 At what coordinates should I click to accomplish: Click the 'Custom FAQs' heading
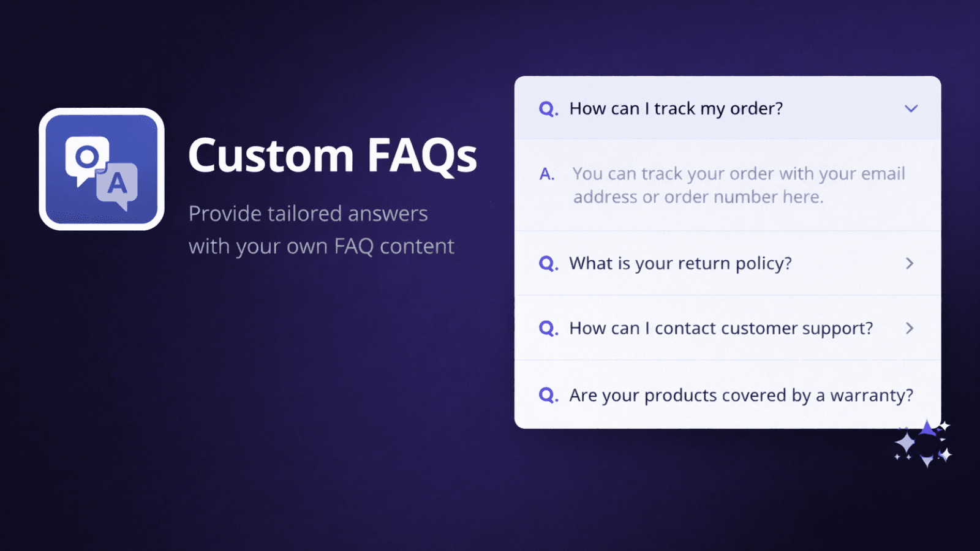pyautogui.click(x=333, y=155)
